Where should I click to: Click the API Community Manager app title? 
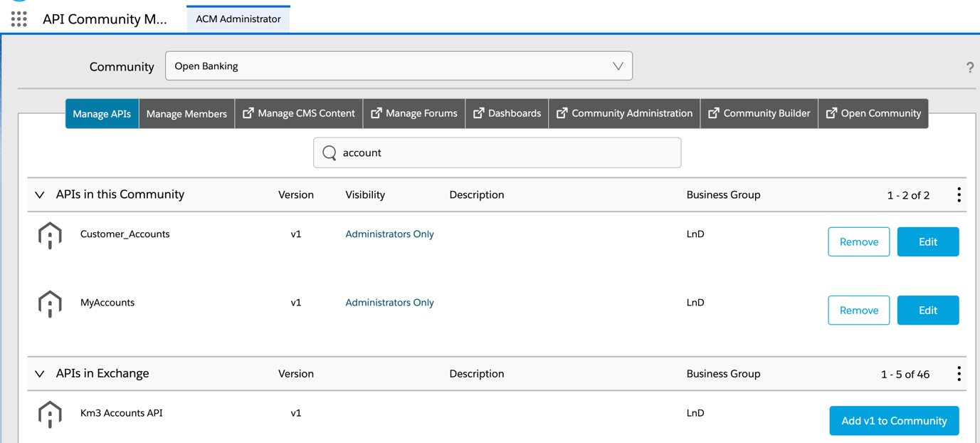point(105,19)
